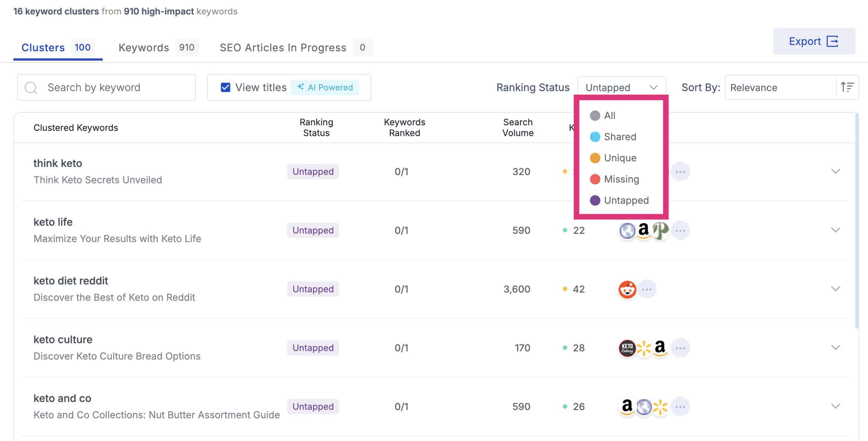Click the Walmart icon in keto and co row
The image size is (868, 441).
point(660,407)
